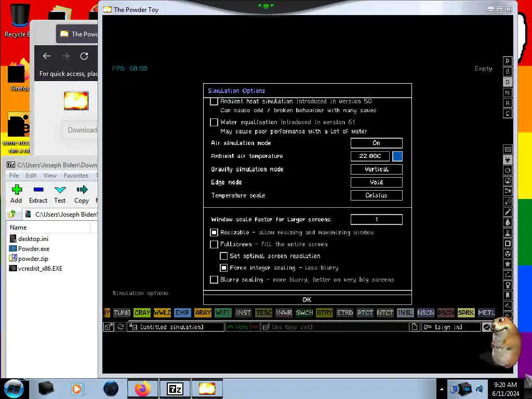This screenshot has height=399, width=532.
Task: Enable the Fullscreen checkbox
Action: [214, 244]
